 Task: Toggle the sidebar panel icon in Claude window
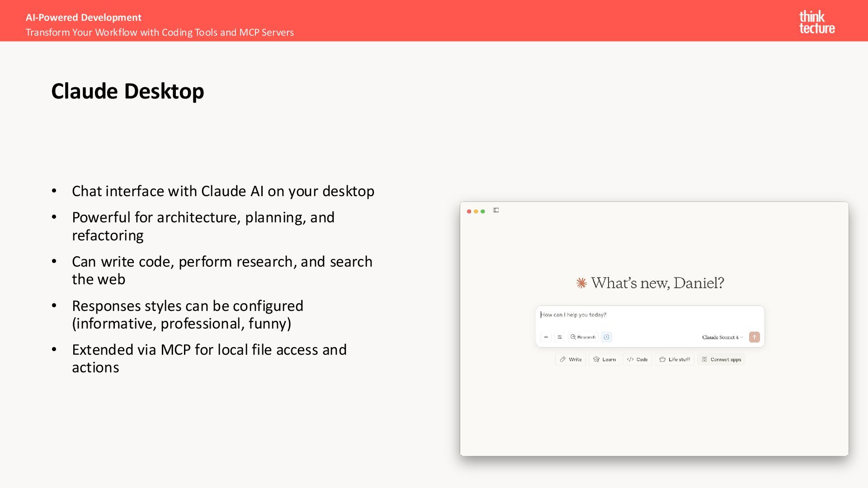(x=496, y=210)
